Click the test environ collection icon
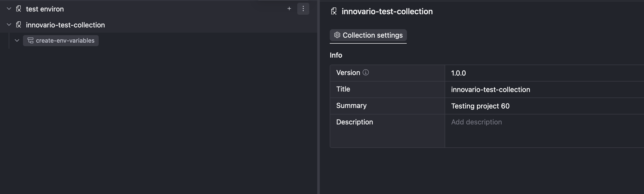The image size is (644, 194). (x=18, y=9)
